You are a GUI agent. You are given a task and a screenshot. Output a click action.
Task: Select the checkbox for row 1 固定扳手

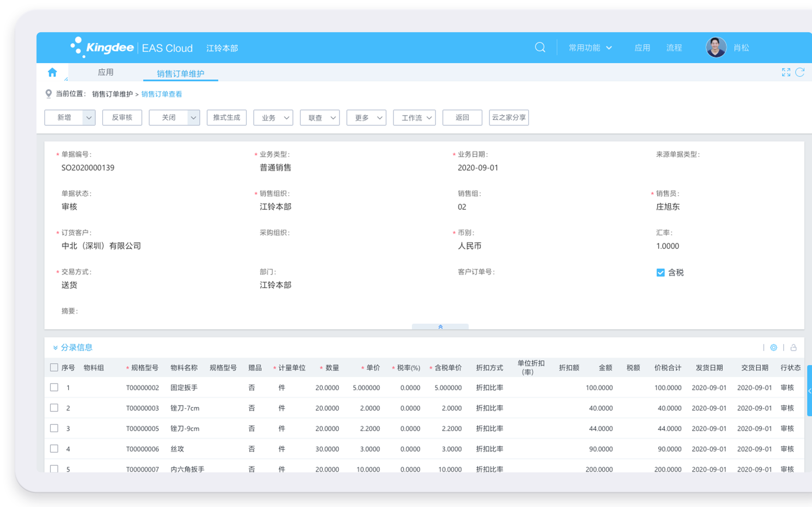coord(54,388)
